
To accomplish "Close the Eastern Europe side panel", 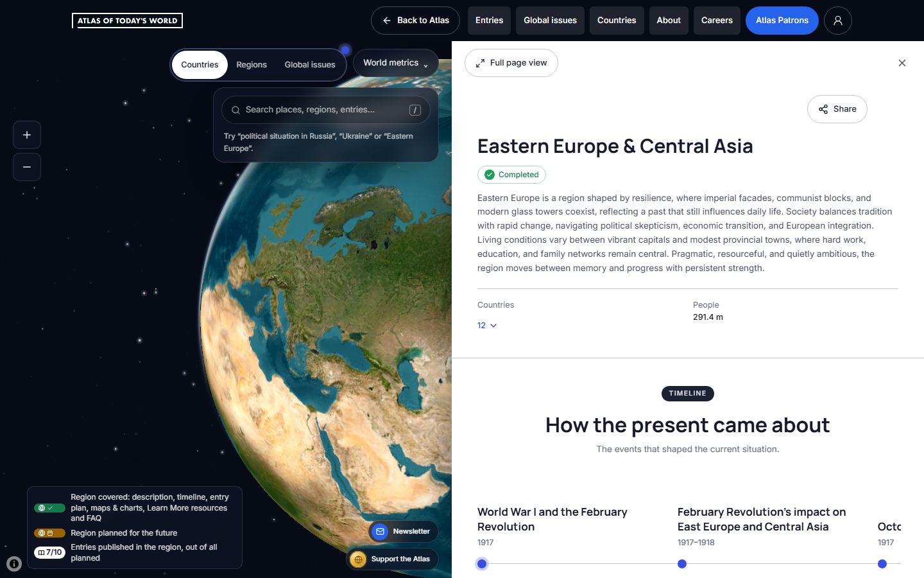I will (x=902, y=63).
